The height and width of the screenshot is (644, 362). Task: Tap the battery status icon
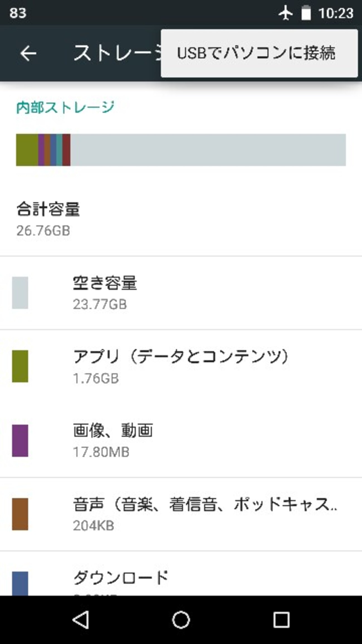click(x=306, y=13)
